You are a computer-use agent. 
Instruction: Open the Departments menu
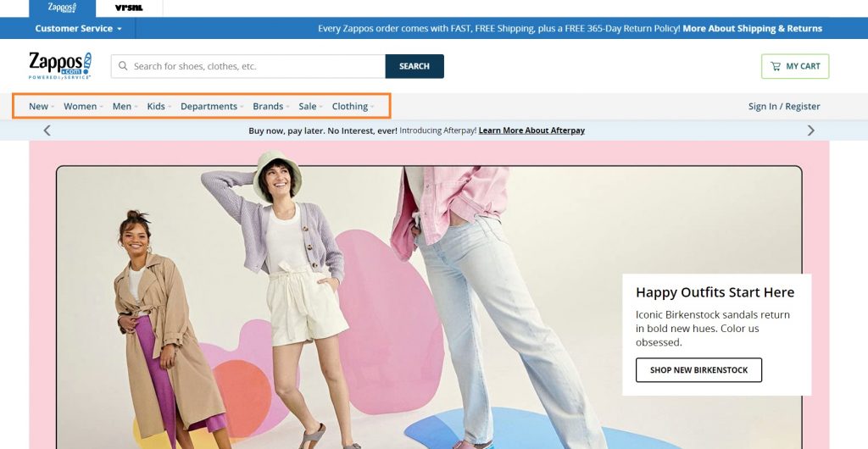(212, 107)
